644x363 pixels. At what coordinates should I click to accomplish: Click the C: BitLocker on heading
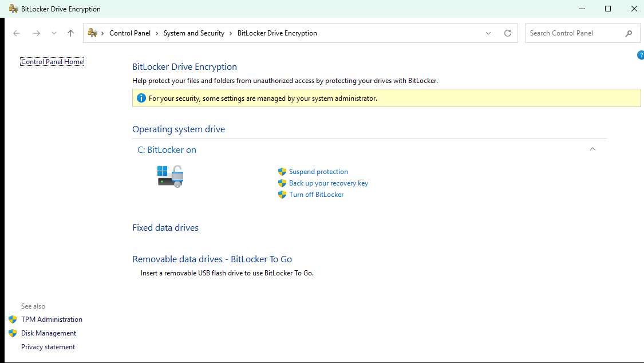click(167, 150)
